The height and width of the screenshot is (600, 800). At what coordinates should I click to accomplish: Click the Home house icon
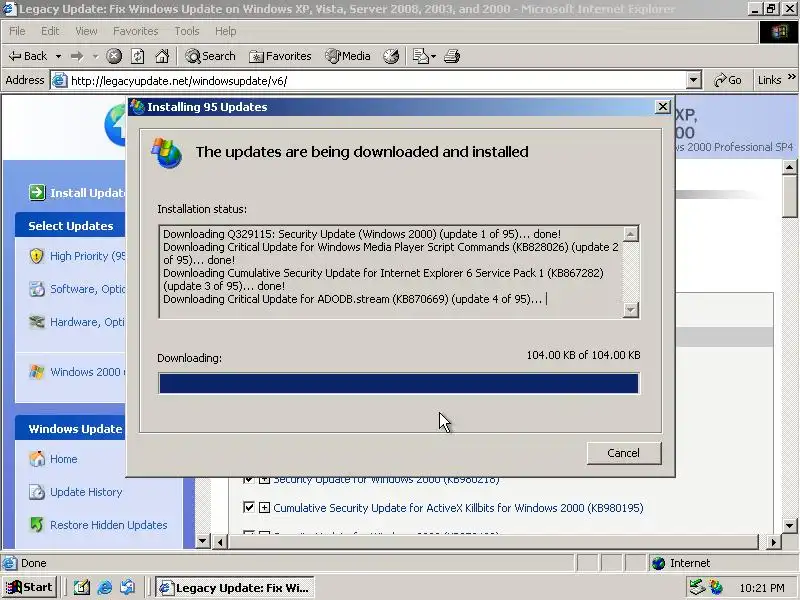[x=37, y=459]
